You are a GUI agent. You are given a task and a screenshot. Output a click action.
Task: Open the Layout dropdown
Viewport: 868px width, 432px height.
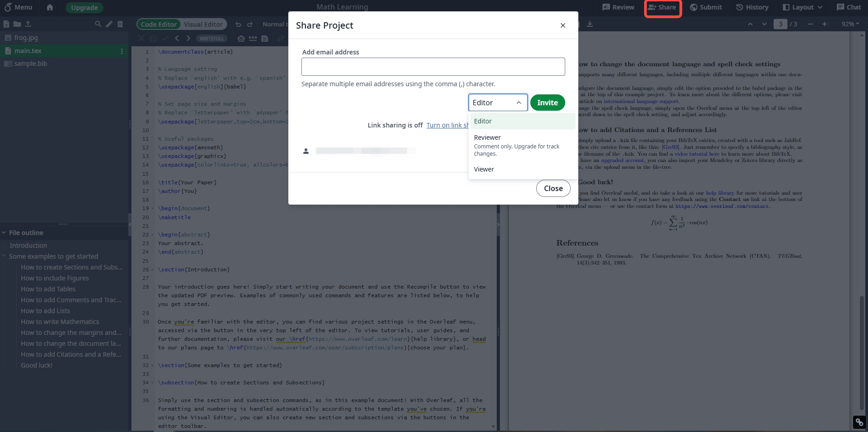(x=801, y=7)
